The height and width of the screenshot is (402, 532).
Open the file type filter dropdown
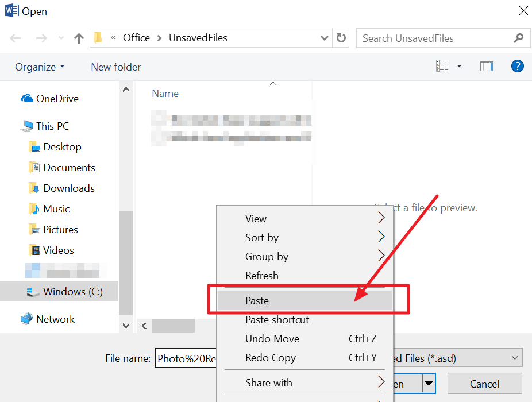pos(512,358)
